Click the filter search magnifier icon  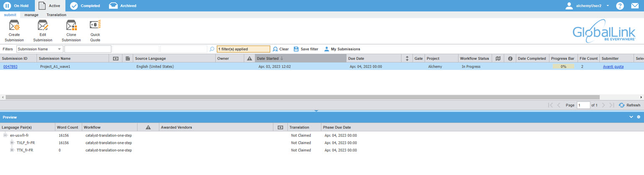click(x=212, y=49)
